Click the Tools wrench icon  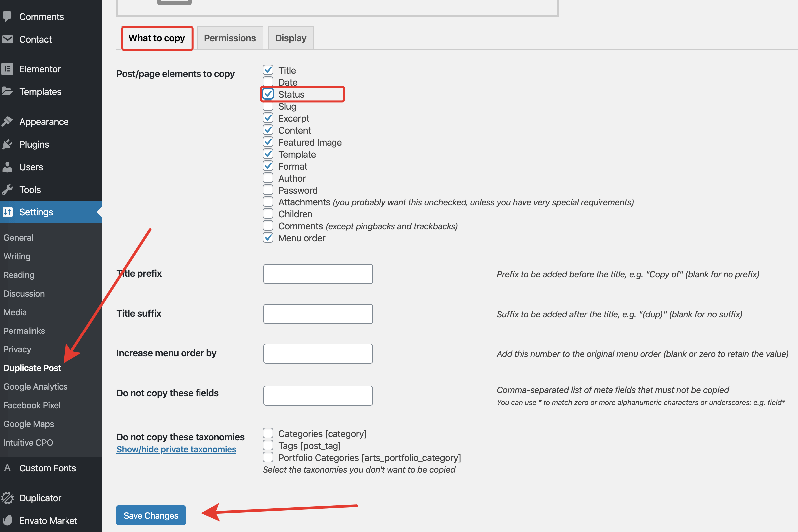(x=7, y=189)
